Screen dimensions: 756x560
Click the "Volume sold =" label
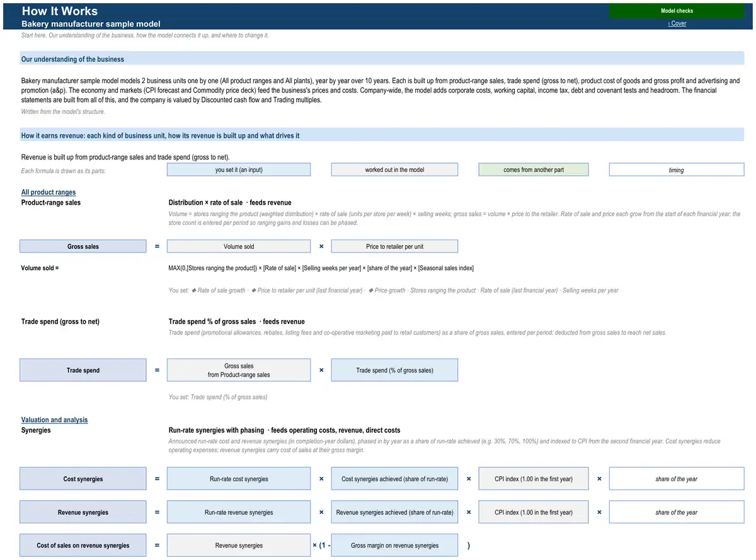40,268
